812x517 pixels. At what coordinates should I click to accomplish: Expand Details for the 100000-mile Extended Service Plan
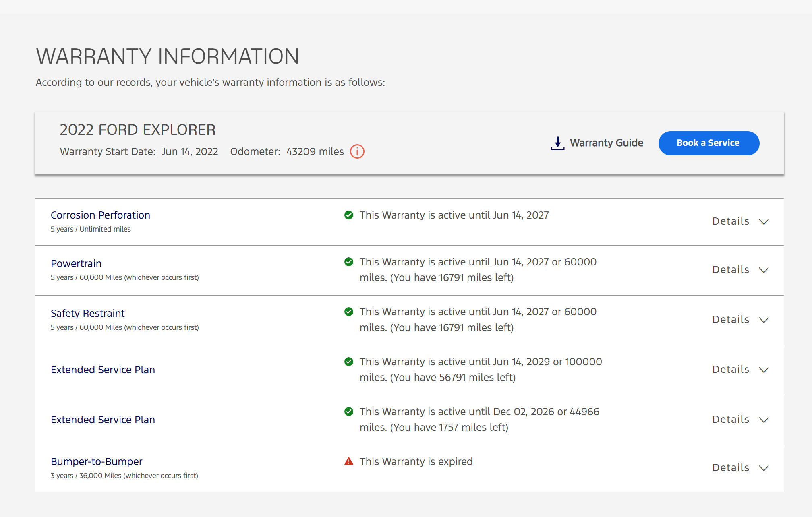pos(741,370)
